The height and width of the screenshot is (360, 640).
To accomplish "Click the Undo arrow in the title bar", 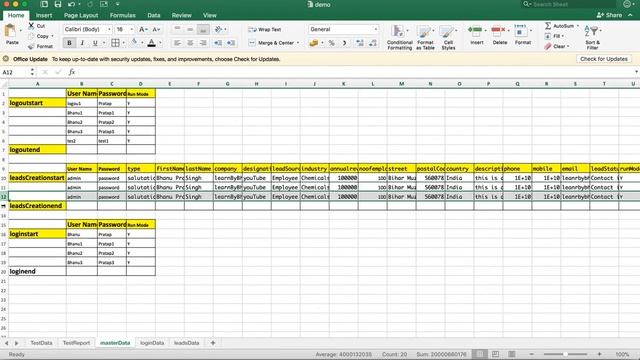I will click(x=71, y=4).
